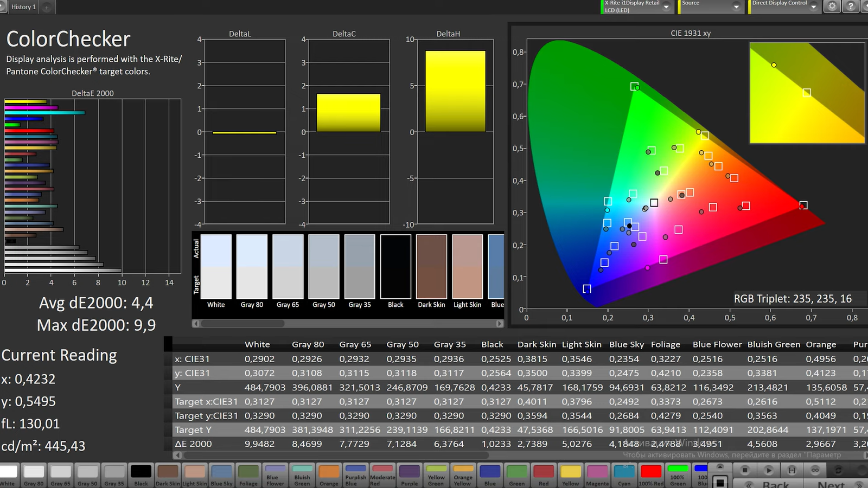The width and height of the screenshot is (868, 488).
Task: Click the add history tab plus icon
Action: (47, 7)
